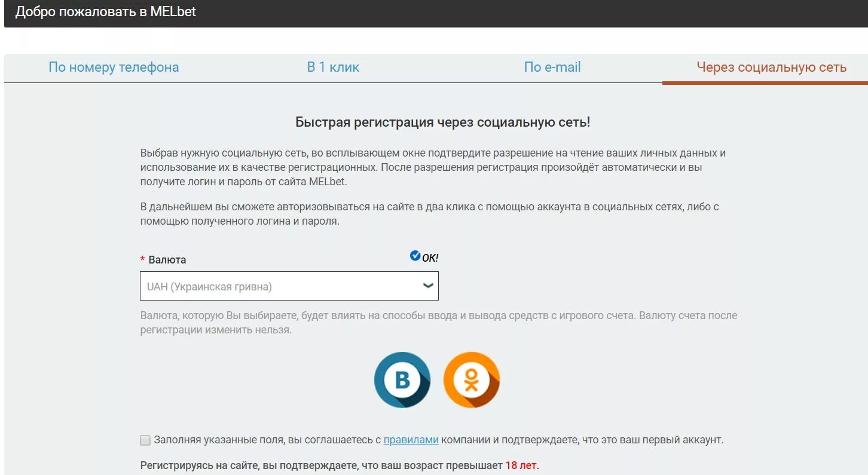The image size is (868, 475).
Task: Click the paragraph starting 'Выбрав нужную социальную сеть'
Action: 433,167
